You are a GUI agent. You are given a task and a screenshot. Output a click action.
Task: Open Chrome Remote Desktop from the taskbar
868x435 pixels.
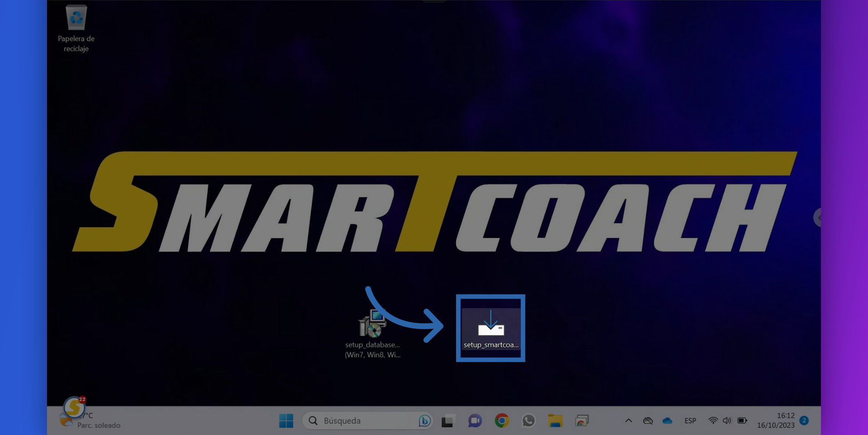coord(582,421)
